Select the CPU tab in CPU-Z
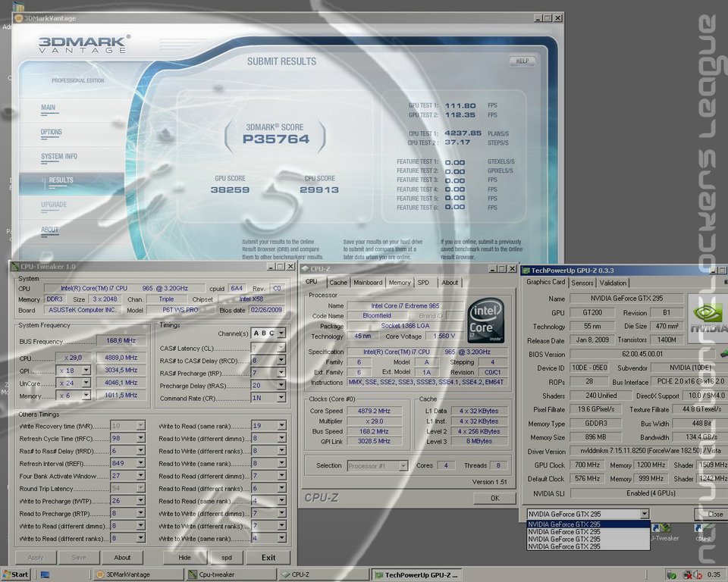 312,282
